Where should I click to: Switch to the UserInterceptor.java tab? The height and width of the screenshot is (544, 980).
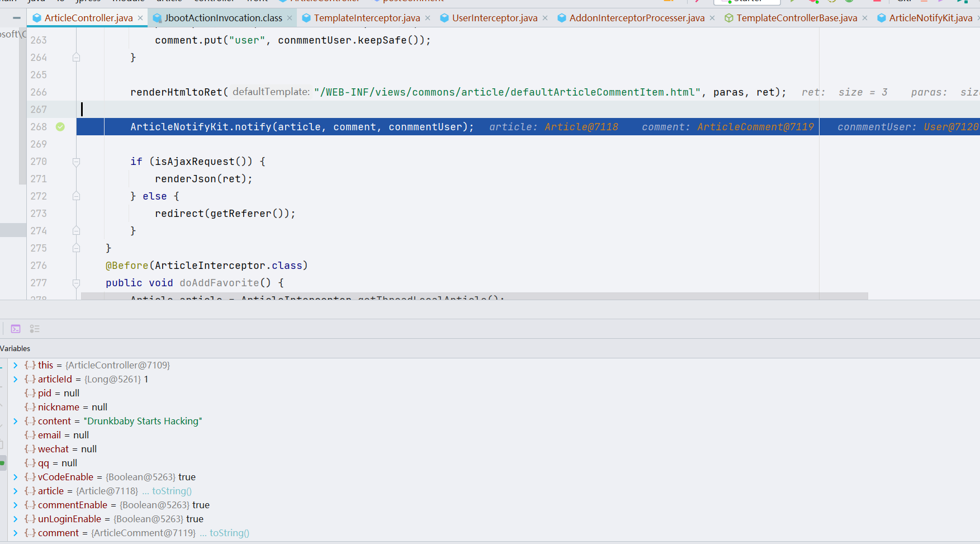click(494, 18)
